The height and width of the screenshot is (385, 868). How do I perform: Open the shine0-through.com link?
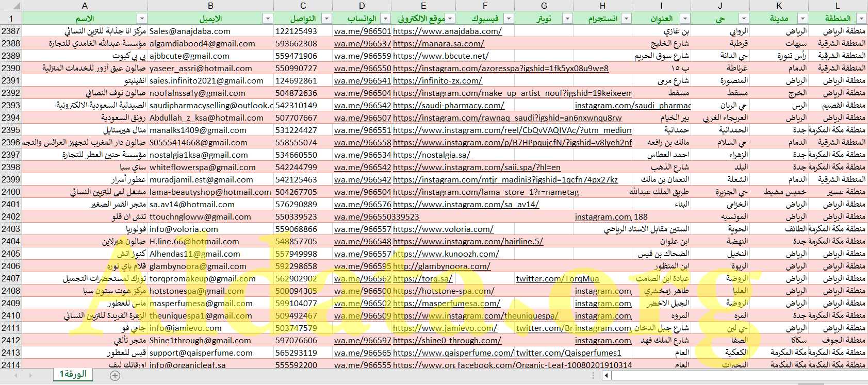click(447, 340)
